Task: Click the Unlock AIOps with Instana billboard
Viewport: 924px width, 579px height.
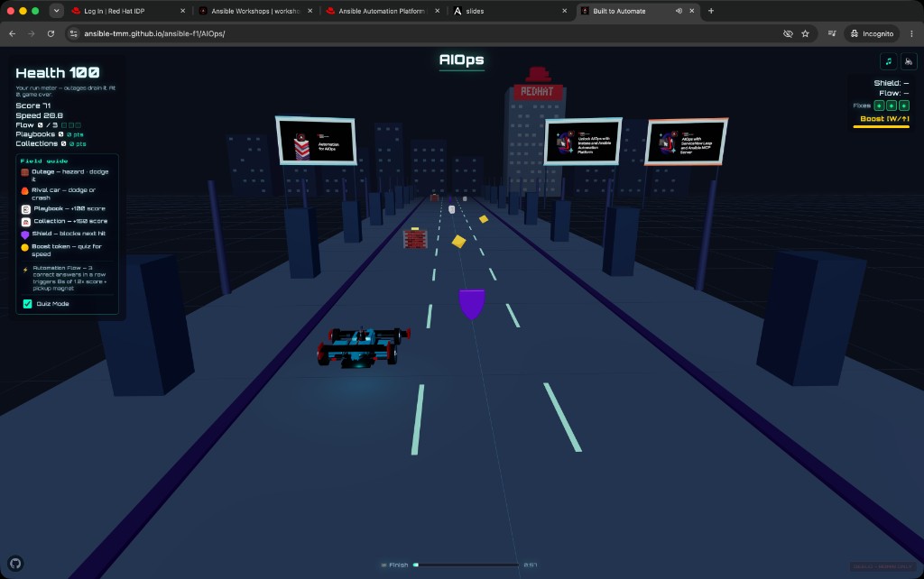Action: pyautogui.click(x=584, y=142)
